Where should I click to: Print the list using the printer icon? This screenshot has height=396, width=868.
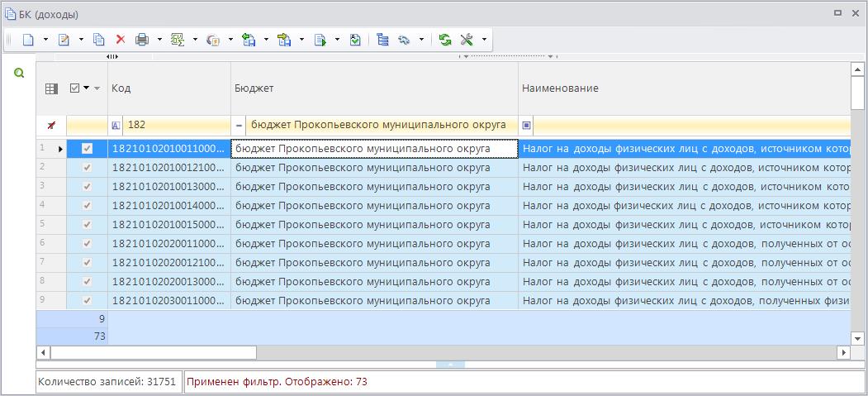pos(142,40)
